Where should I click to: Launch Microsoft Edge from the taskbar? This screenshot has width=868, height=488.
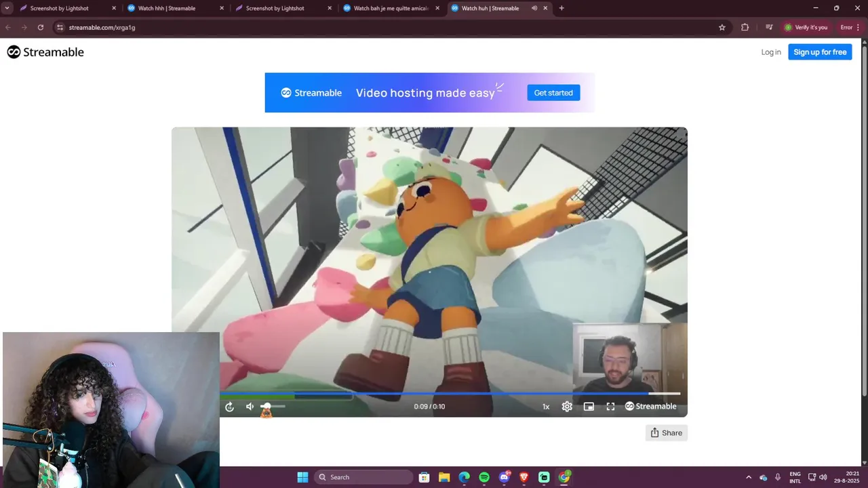[x=464, y=477]
